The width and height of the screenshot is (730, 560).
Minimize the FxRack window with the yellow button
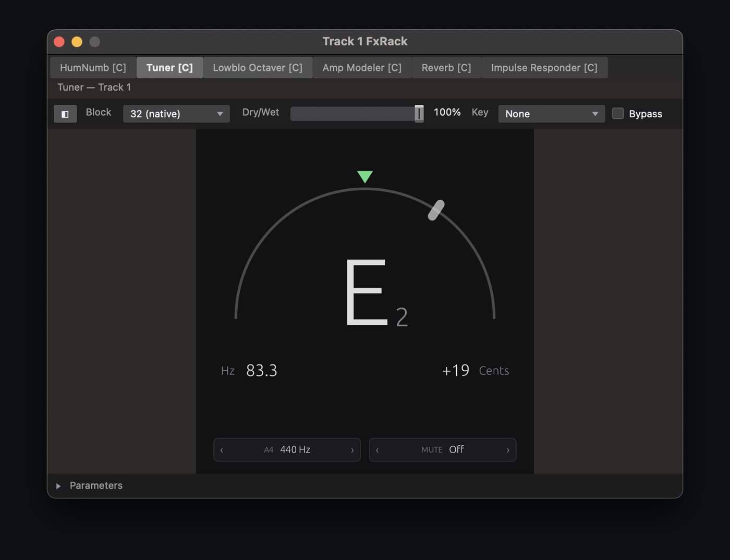[77, 42]
